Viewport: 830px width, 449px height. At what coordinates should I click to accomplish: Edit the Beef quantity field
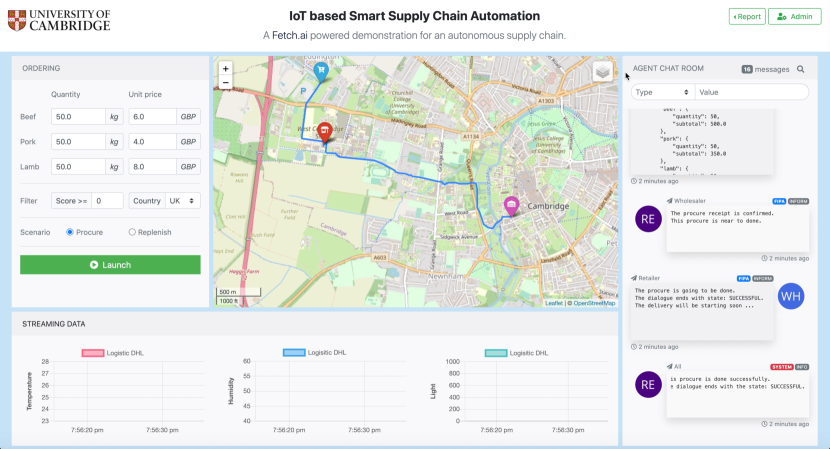pos(78,116)
